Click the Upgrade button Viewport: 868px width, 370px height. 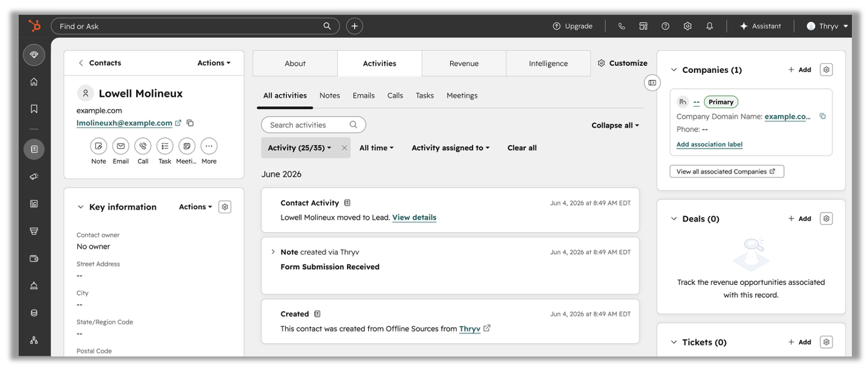pos(573,26)
